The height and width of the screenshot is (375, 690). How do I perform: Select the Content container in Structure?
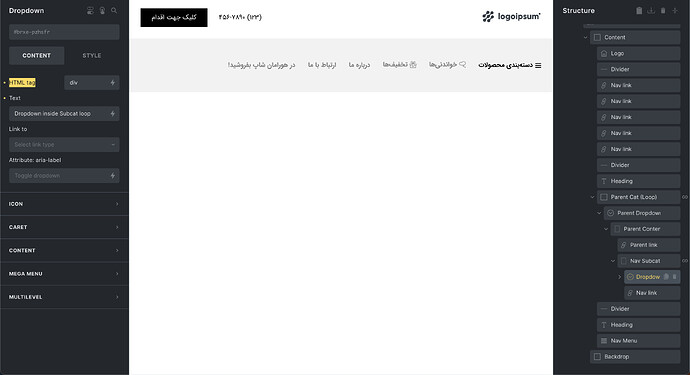click(635, 37)
